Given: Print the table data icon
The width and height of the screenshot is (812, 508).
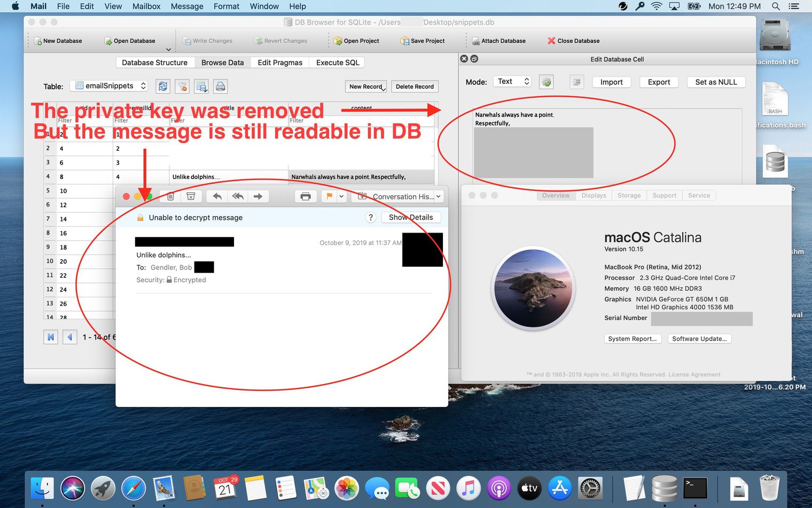Looking at the screenshot, I should [220, 86].
